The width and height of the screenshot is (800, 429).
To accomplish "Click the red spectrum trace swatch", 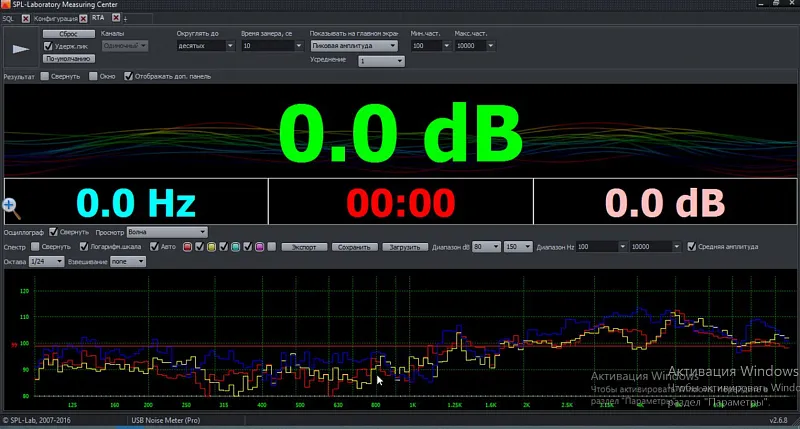I will point(187,246).
